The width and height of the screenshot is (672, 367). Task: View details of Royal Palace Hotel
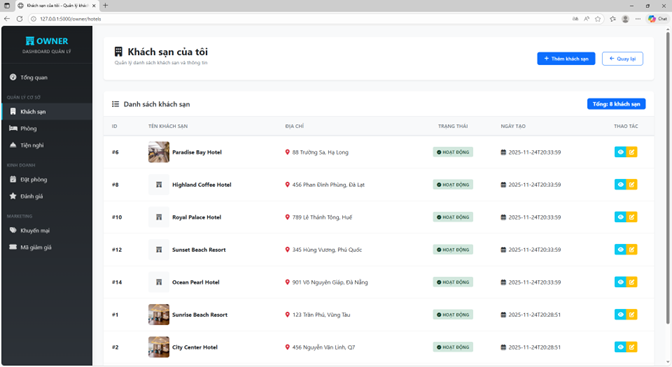(620, 217)
